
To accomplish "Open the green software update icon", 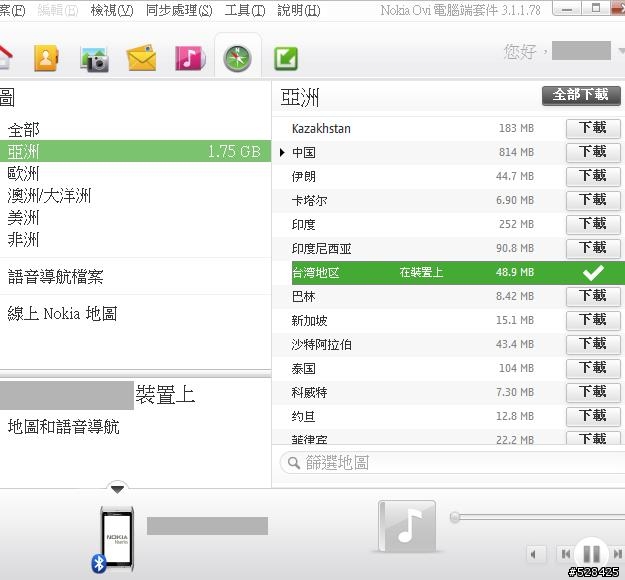I will 286,59.
